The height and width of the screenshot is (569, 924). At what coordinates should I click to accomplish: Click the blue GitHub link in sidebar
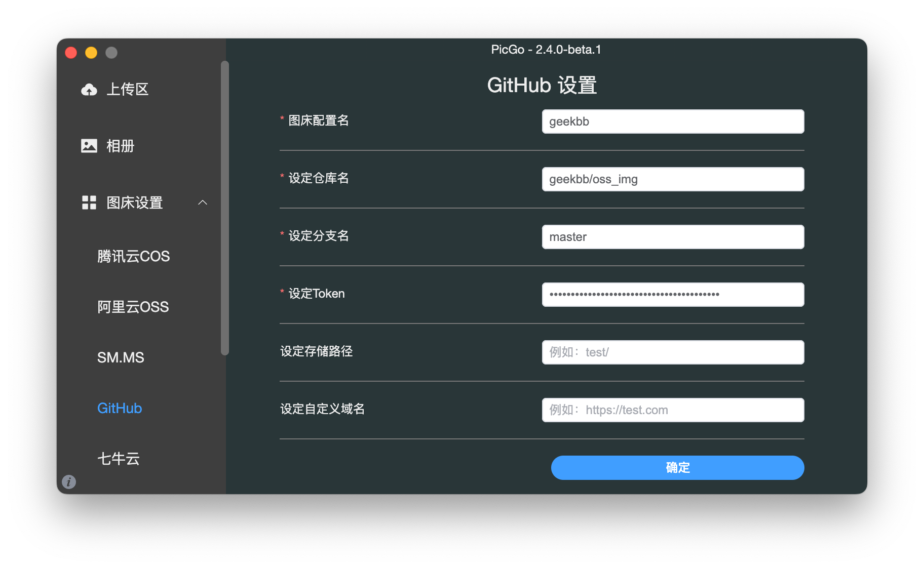pyautogui.click(x=120, y=408)
